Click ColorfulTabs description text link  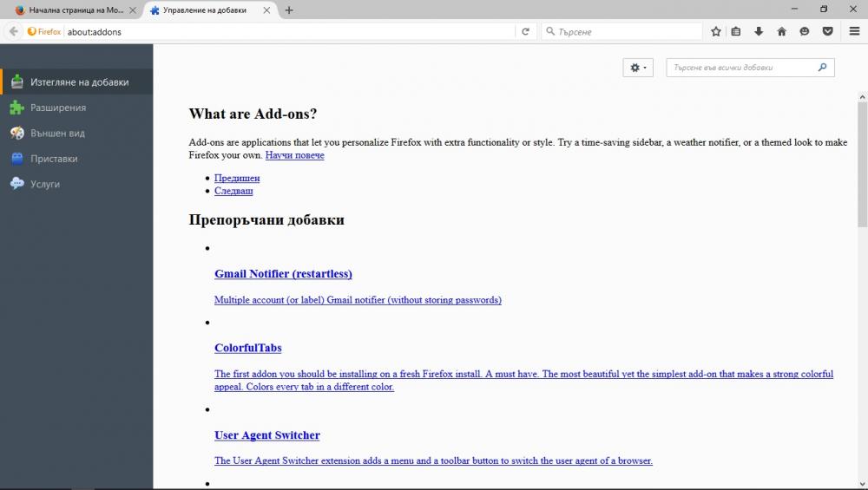(x=523, y=380)
